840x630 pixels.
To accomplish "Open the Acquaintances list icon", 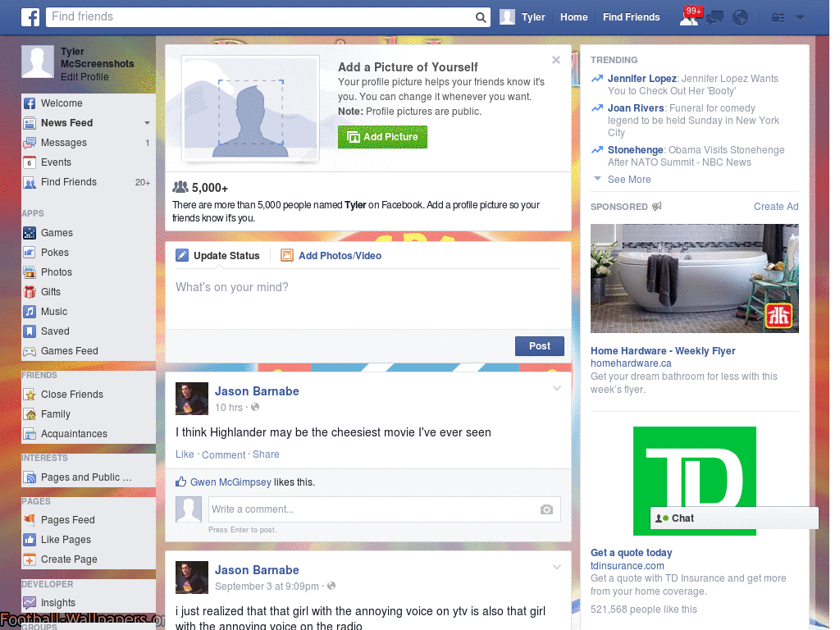I will (x=30, y=434).
